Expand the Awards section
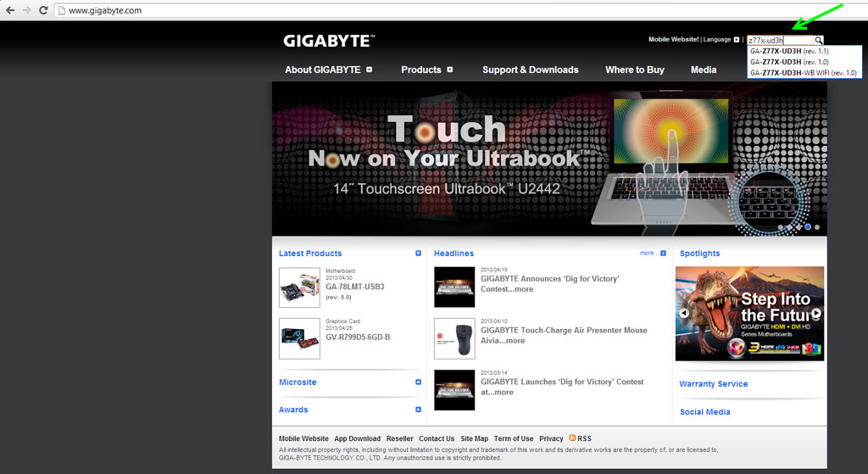 tap(418, 410)
